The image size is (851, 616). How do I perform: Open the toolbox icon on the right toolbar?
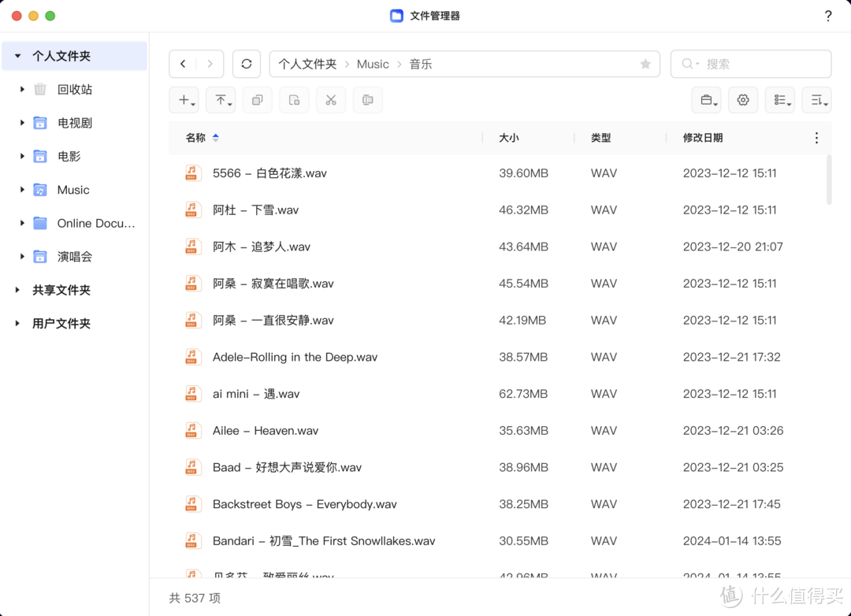tap(706, 100)
